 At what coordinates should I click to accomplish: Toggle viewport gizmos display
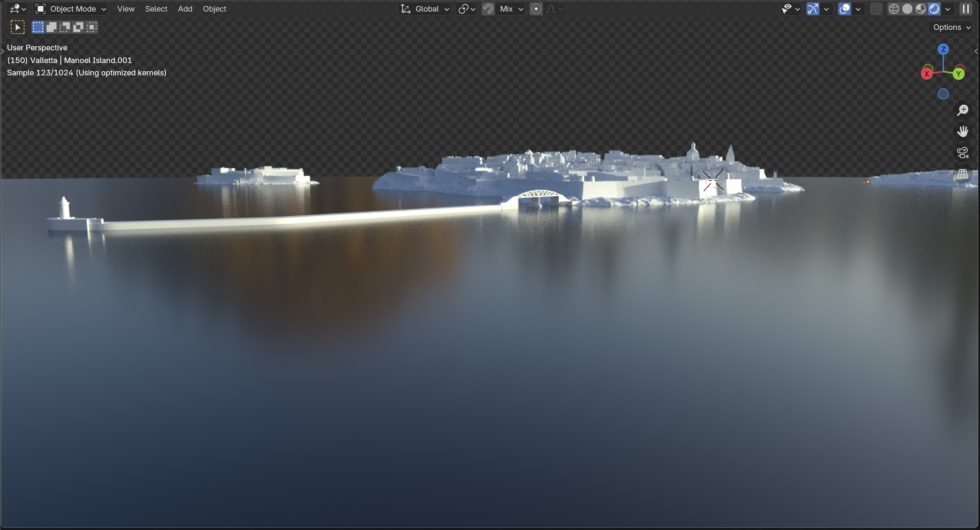pos(813,9)
